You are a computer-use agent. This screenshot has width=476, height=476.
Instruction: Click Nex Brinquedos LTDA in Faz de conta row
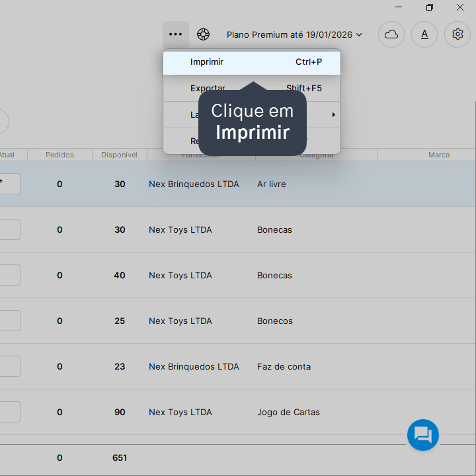[x=194, y=366]
